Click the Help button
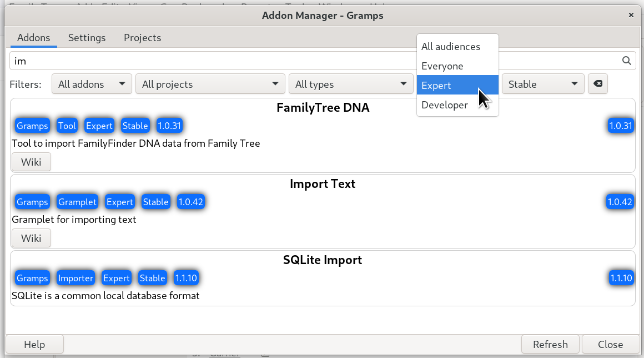Screen dimensions: 644x358 click(34, 345)
